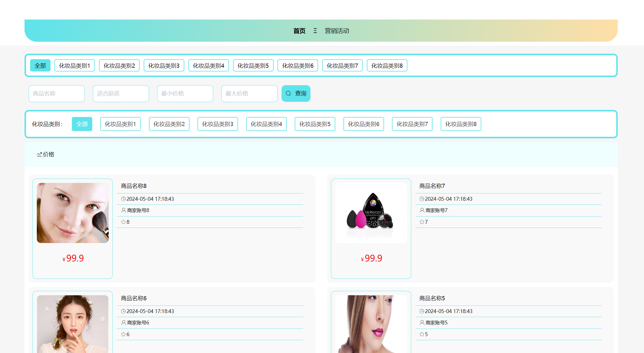Click the user icon beside 商家账号6
The image size is (644, 353).
tap(124, 323)
